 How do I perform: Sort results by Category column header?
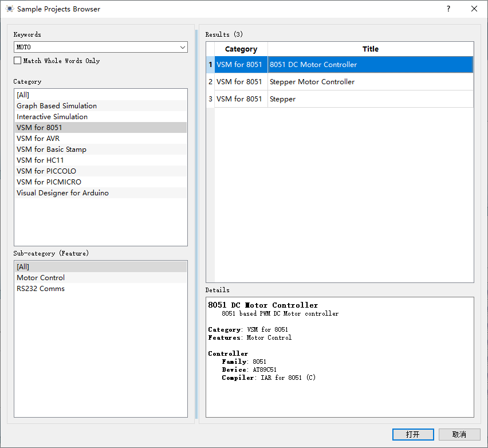click(x=241, y=49)
